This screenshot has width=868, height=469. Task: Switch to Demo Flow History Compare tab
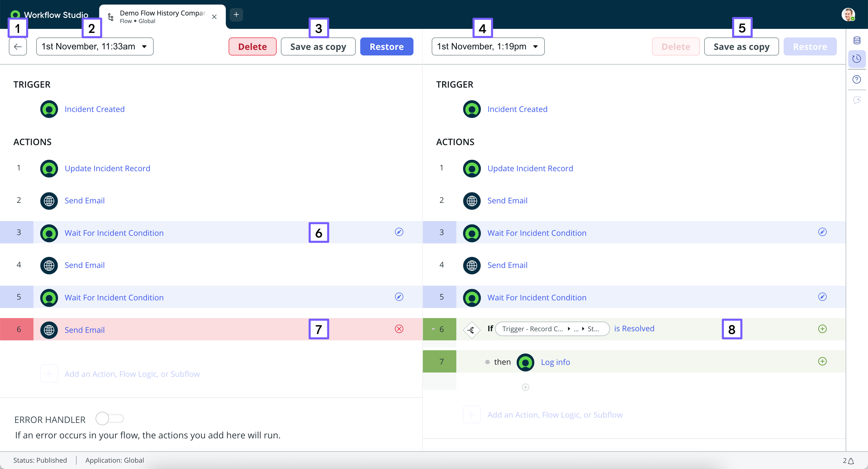pyautogui.click(x=162, y=17)
